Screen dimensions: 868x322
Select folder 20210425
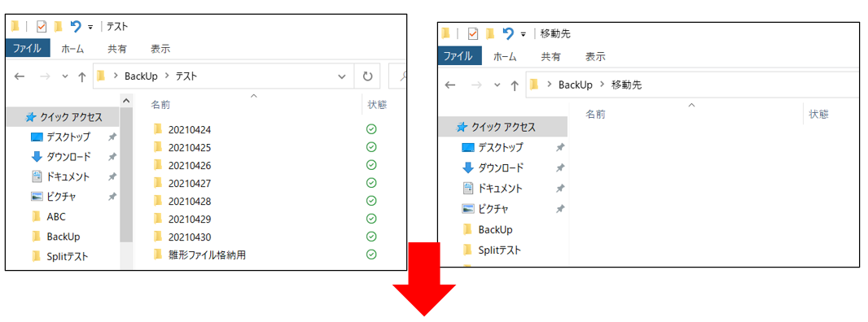click(x=190, y=148)
